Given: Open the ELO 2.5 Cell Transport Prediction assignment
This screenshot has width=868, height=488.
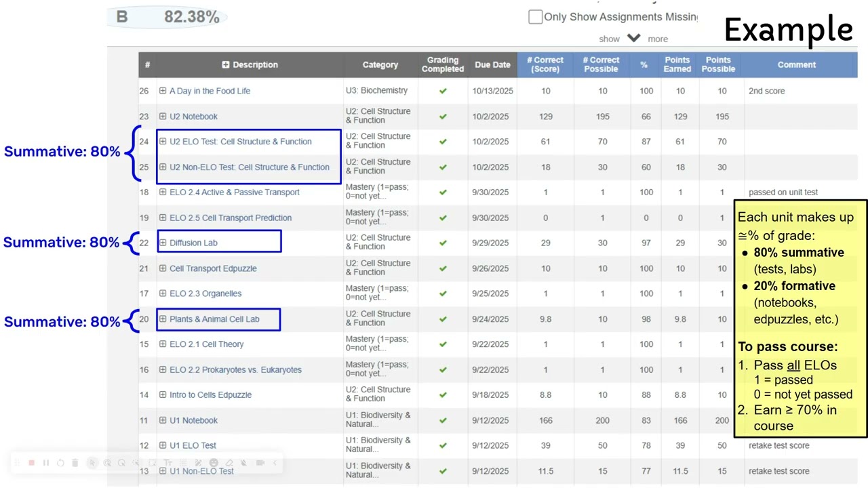Looking at the screenshot, I should pyautogui.click(x=231, y=218).
